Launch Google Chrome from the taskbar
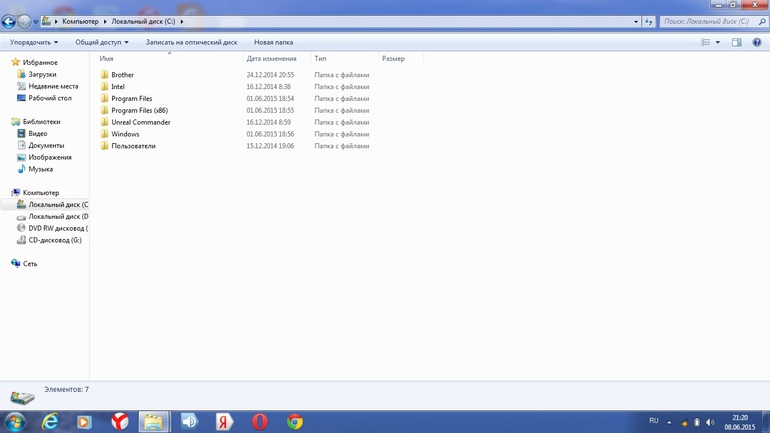770x433 pixels. click(295, 422)
